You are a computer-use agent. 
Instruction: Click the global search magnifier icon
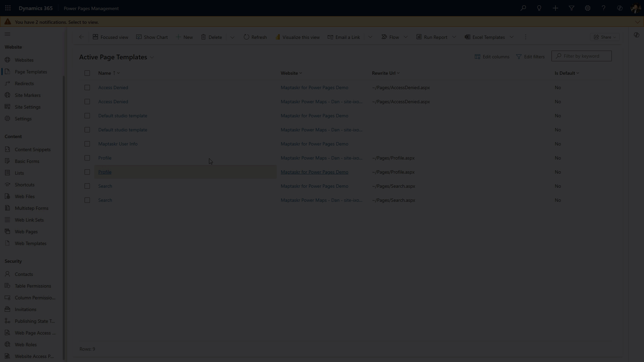[x=524, y=8]
